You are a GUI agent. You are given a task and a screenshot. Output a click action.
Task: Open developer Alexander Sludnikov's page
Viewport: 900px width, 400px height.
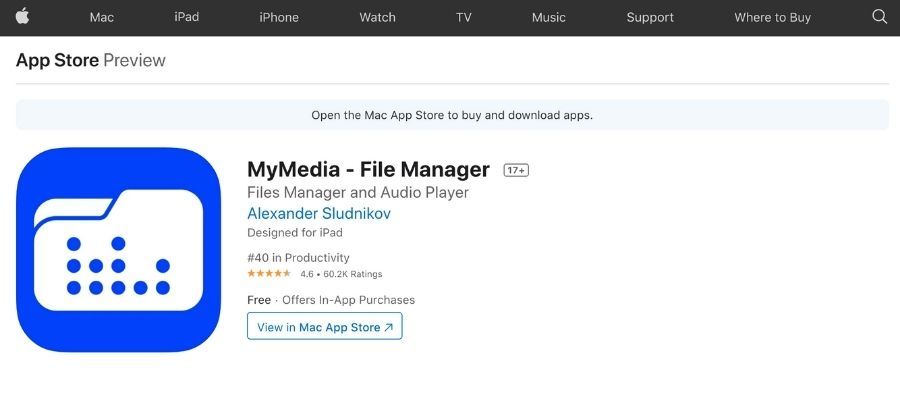tap(319, 214)
